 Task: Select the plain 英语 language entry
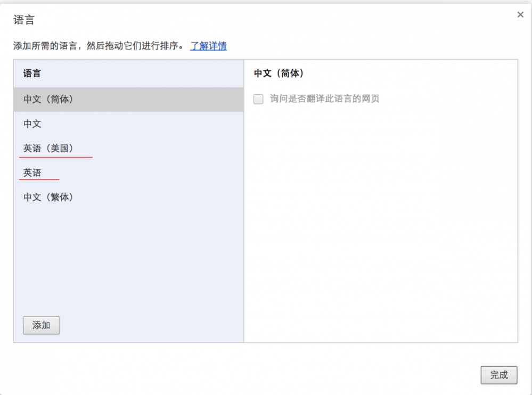click(x=32, y=173)
